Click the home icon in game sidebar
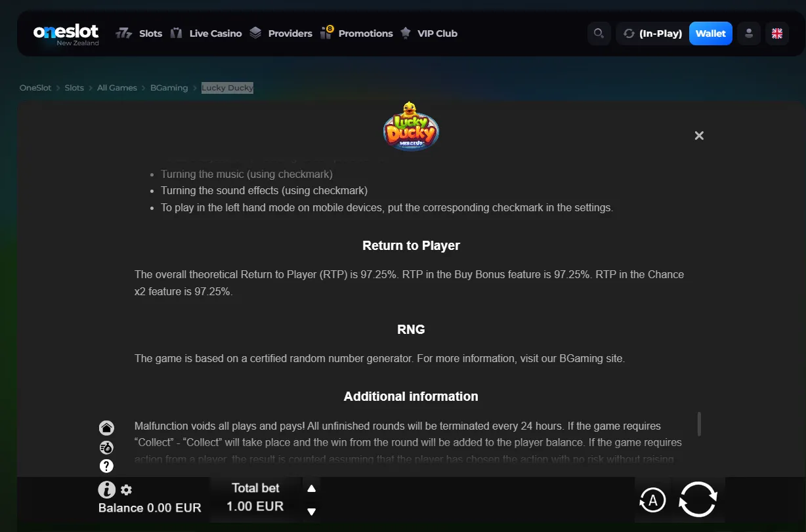Screen dimensions: 806x532 pos(106,428)
